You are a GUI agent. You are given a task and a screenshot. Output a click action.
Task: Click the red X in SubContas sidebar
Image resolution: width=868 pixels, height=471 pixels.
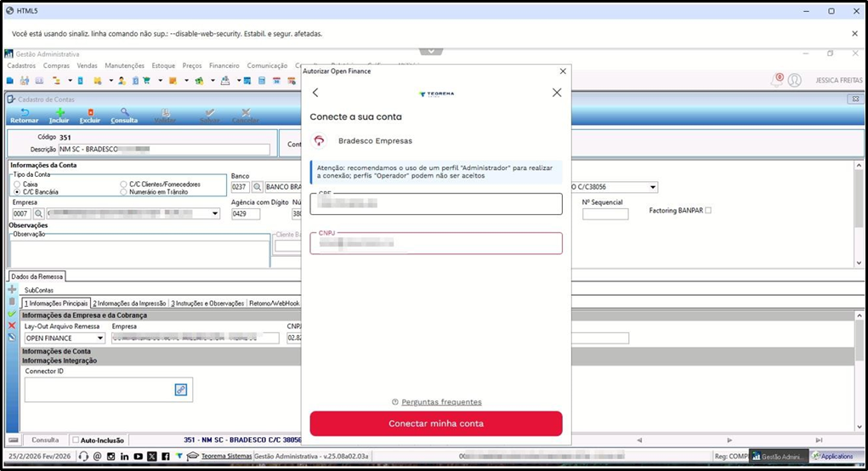pyautogui.click(x=12, y=326)
